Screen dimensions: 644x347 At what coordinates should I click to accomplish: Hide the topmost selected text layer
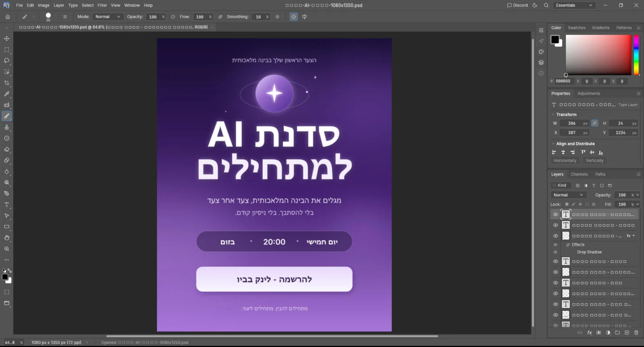coord(556,214)
